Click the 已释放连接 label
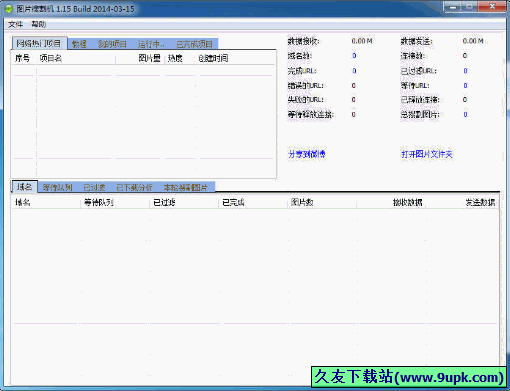The height and width of the screenshot is (391, 510). point(420,100)
